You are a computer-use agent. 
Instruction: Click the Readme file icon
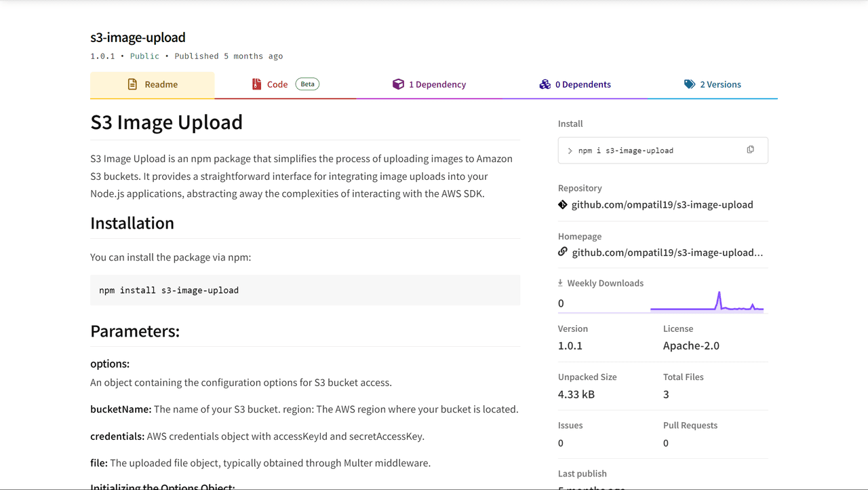(132, 85)
